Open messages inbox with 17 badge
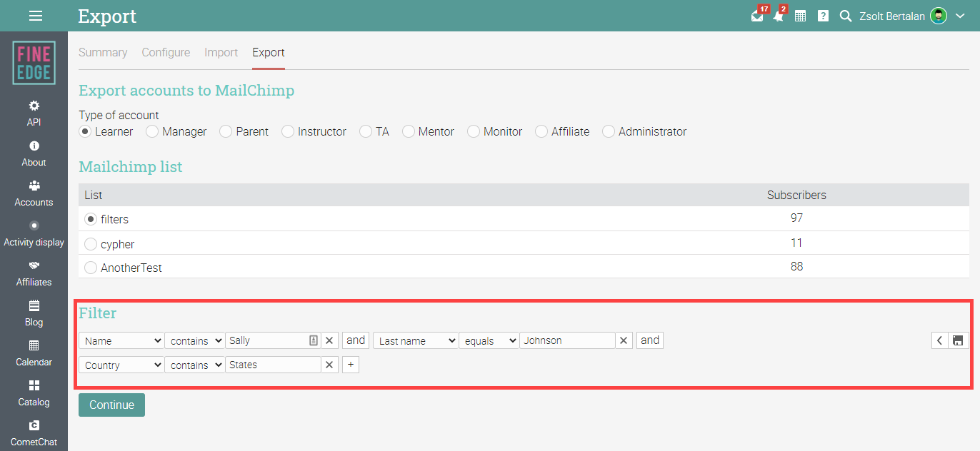Viewport: 980px width, 451px height. pyautogui.click(x=758, y=15)
